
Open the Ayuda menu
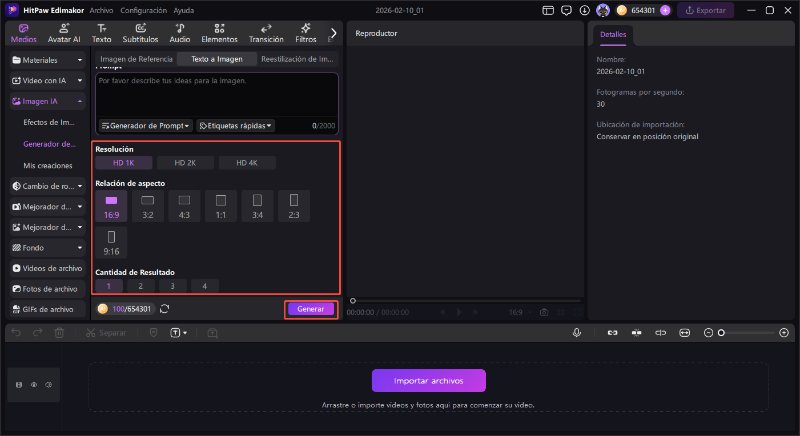click(x=184, y=10)
